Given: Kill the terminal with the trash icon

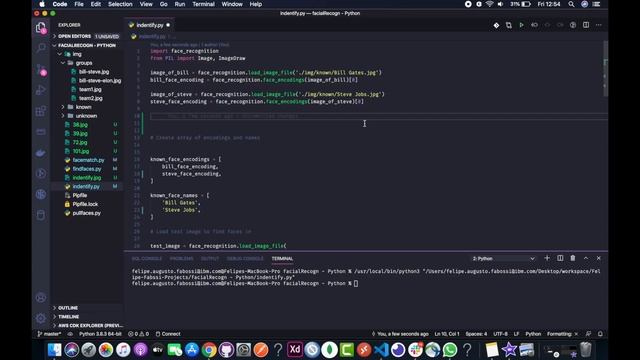Looking at the screenshot, I should click(x=573, y=258).
